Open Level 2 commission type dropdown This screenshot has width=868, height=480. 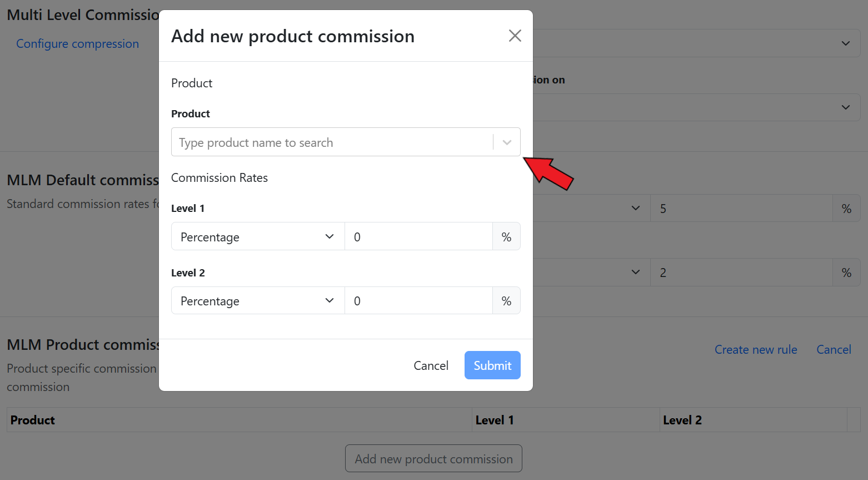click(x=258, y=301)
